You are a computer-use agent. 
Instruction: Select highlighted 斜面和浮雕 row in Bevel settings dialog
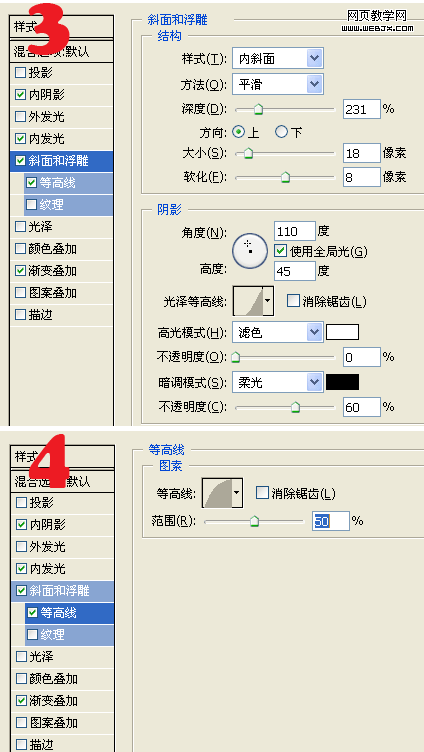[x=61, y=161]
